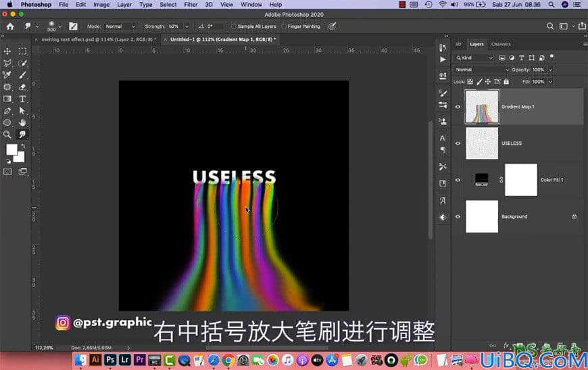Select the Horizontal Type tool
Image resolution: width=588 pixels, height=370 pixels.
tap(22, 99)
